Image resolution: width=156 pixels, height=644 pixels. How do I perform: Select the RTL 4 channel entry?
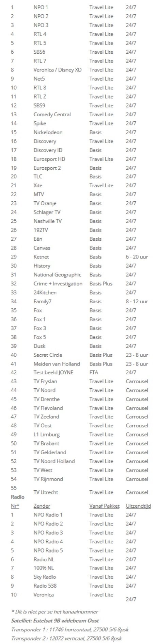40,34
